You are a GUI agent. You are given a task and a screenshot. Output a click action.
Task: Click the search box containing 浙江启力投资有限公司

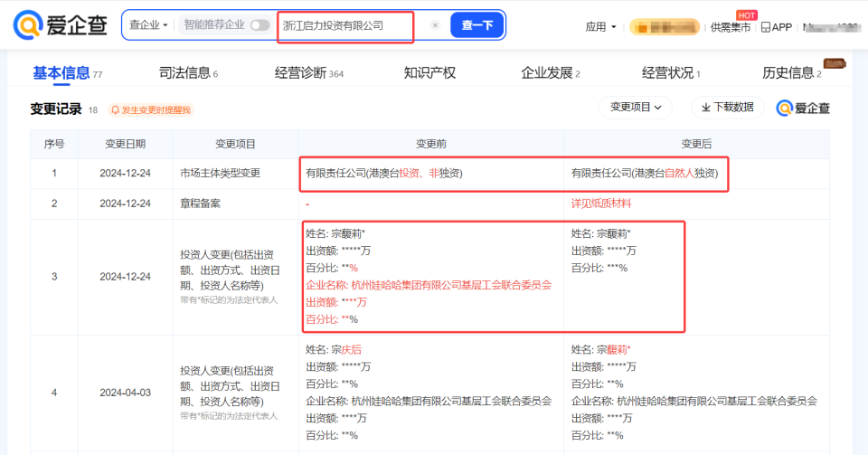(345, 26)
